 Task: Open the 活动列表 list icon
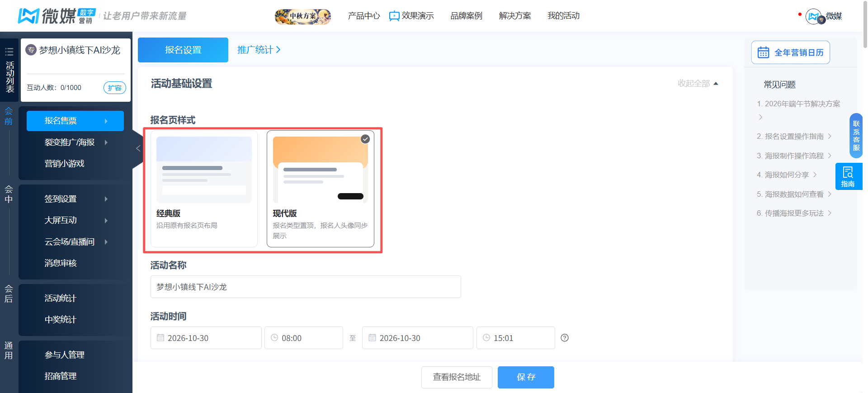click(9, 52)
